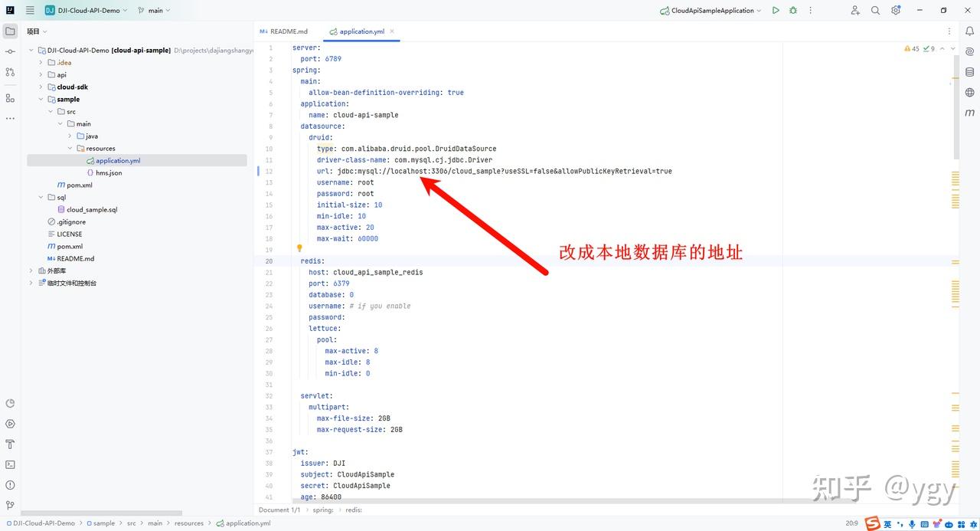Jump to previous highlighted error arrow

(943, 48)
